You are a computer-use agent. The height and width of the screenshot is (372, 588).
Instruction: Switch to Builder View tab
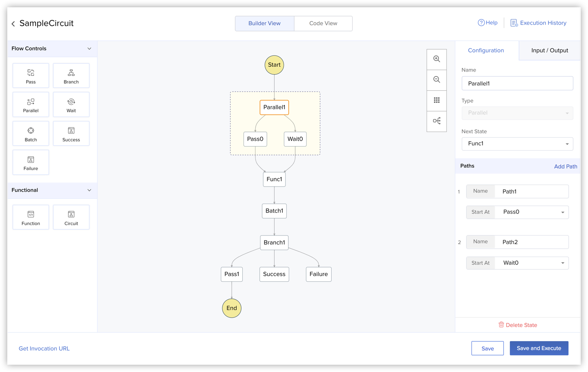[x=264, y=23]
